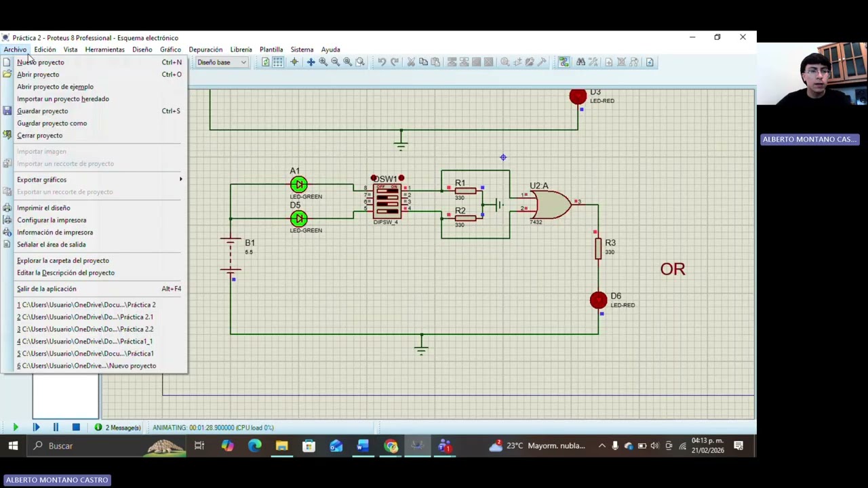The width and height of the screenshot is (868, 488).
Task: Open the Plantilla menu
Action: [271, 49]
